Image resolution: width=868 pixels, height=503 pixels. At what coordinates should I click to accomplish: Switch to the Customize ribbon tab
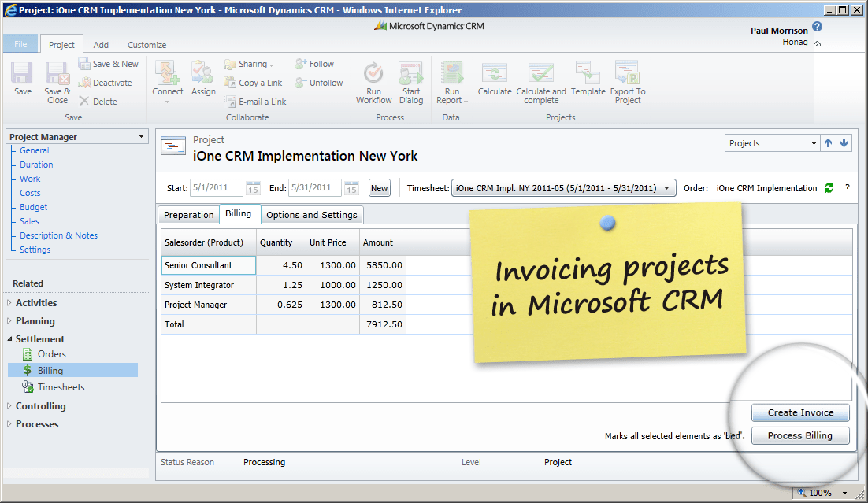pos(147,45)
